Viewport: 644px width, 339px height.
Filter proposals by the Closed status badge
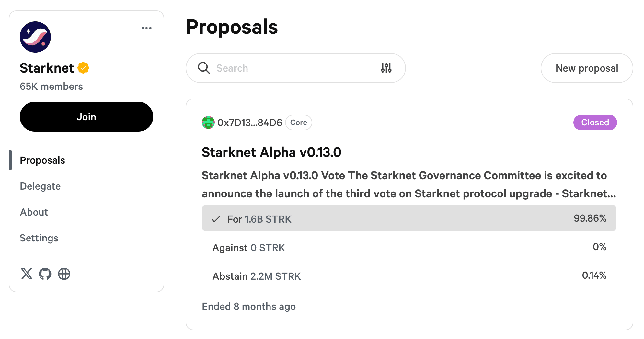coord(595,123)
